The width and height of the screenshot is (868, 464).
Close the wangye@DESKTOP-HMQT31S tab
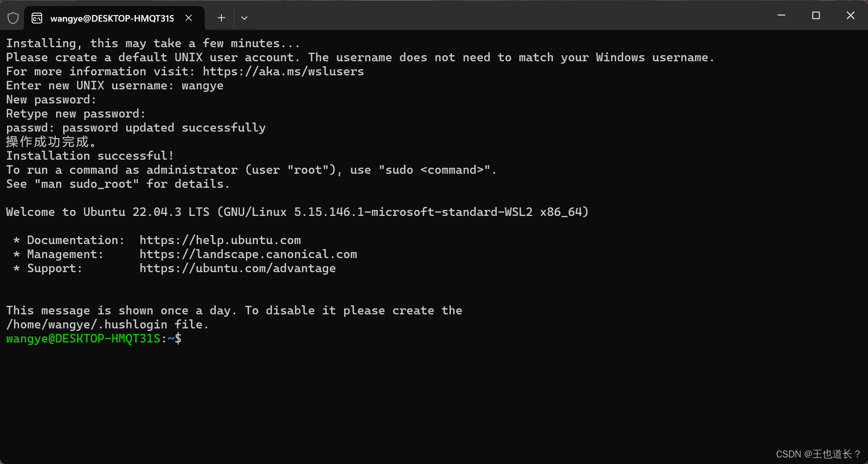188,18
